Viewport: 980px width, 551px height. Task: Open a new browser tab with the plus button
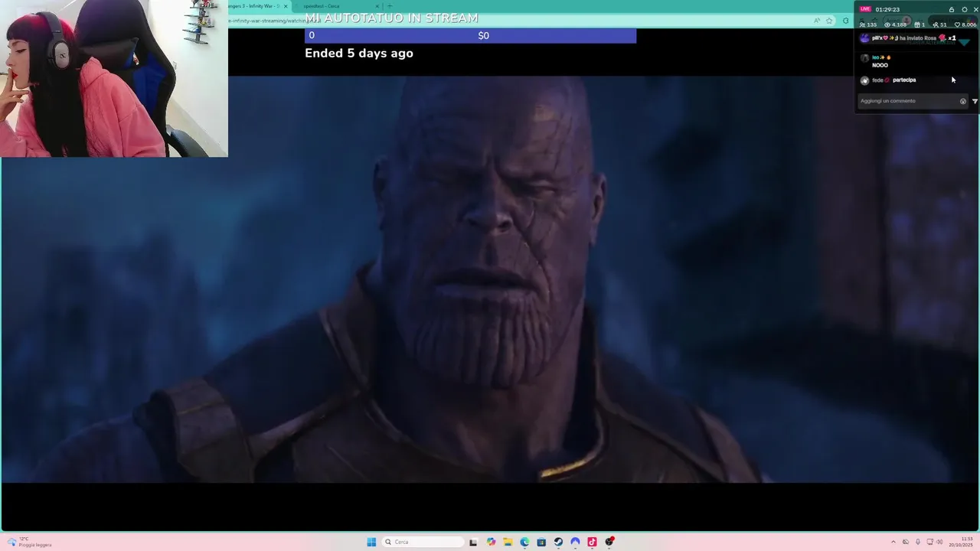point(390,6)
